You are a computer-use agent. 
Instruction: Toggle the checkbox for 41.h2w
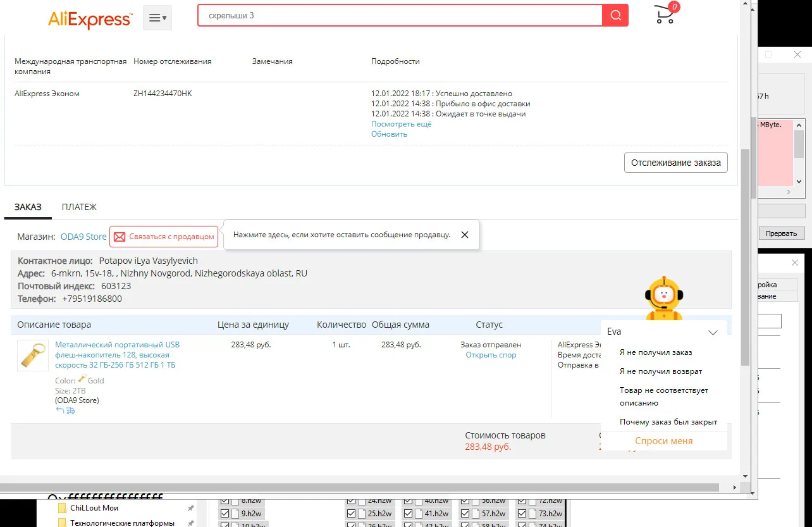coord(408,514)
